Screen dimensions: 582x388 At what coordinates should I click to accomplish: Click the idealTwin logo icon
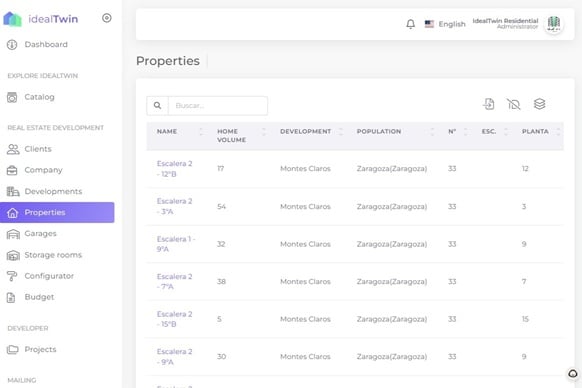click(x=13, y=19)
